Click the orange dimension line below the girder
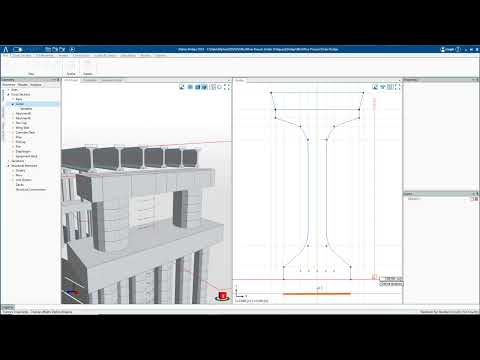Viewport: 480px width, 360px height. (x=317, y=294)
